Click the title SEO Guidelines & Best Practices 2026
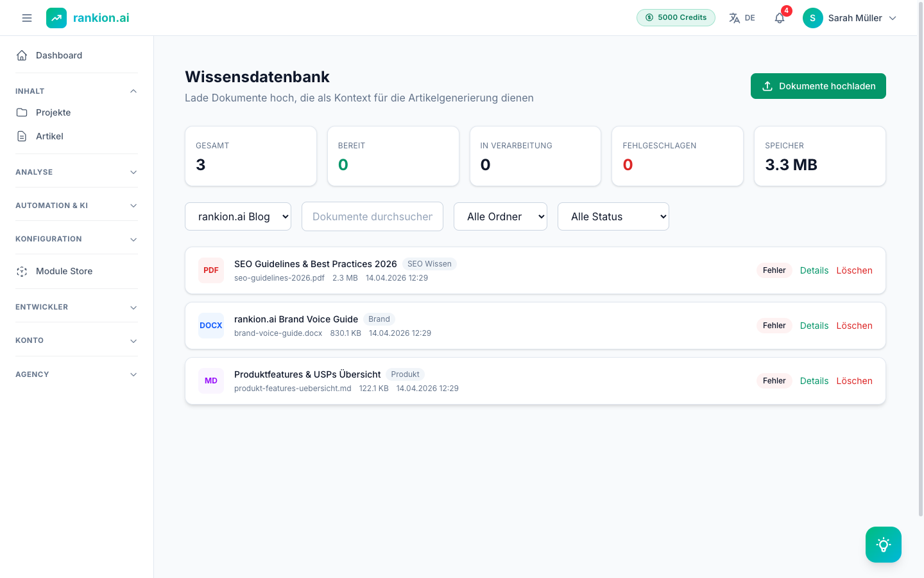924x578 pixels. [x=316, y=264]
